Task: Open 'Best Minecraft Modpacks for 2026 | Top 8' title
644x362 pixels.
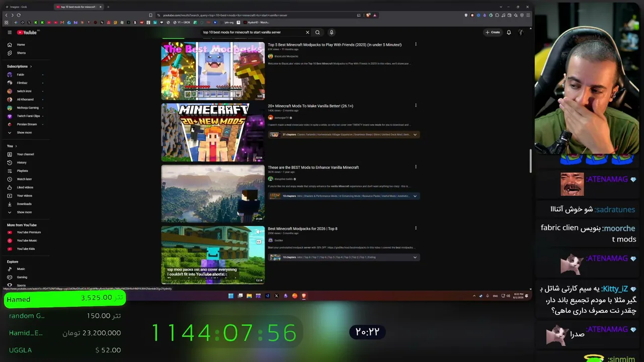Action: [x=302, y=229]
